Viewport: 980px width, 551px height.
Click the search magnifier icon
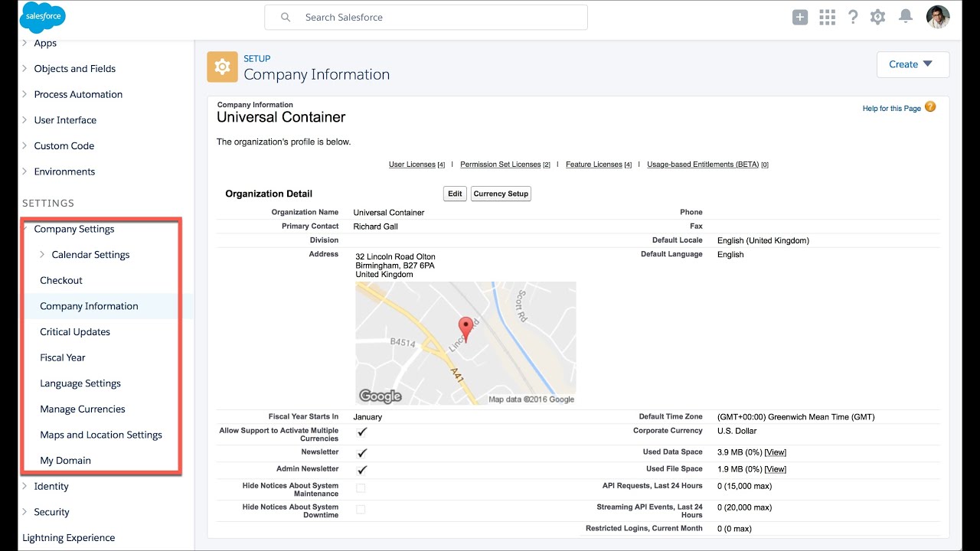point(286,17)
